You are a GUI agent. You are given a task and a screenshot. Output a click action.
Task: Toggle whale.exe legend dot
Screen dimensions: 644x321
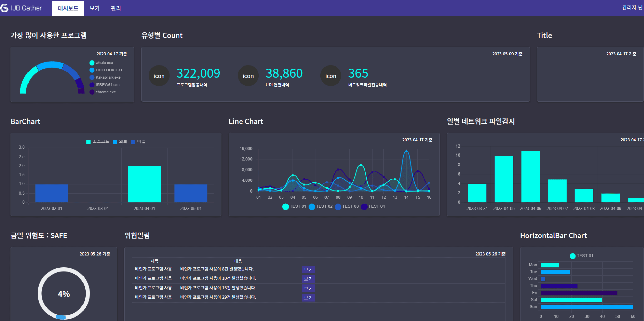tap(92, 63)
